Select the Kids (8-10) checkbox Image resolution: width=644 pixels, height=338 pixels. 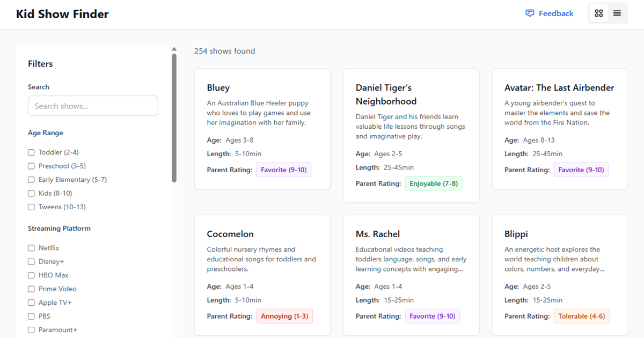coord(31,193)
